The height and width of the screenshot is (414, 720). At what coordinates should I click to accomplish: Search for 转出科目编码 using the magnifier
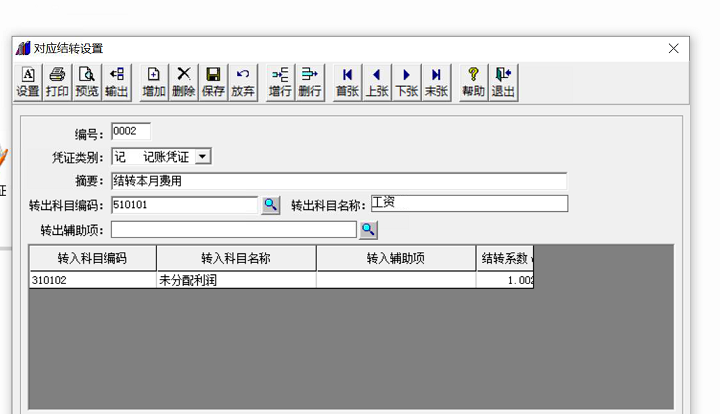[x=270, y=205]
